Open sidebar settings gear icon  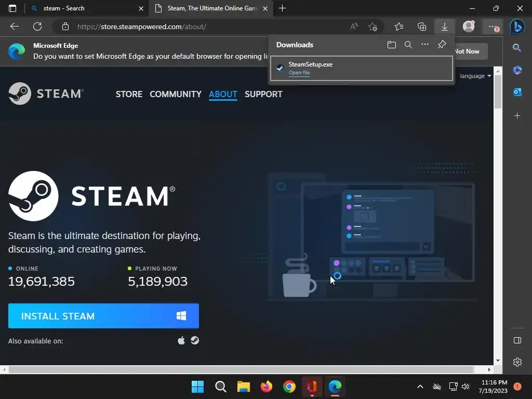pyautogui.click(x=517, y=362)
